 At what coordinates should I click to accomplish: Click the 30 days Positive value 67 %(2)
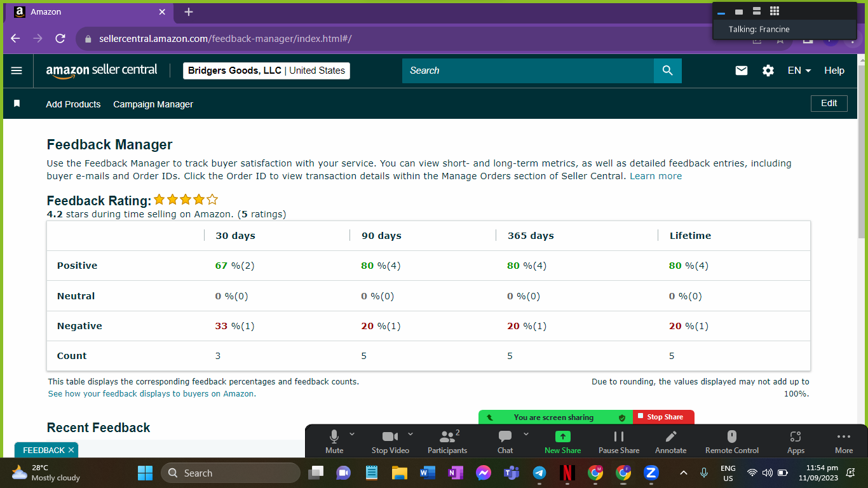234,266
